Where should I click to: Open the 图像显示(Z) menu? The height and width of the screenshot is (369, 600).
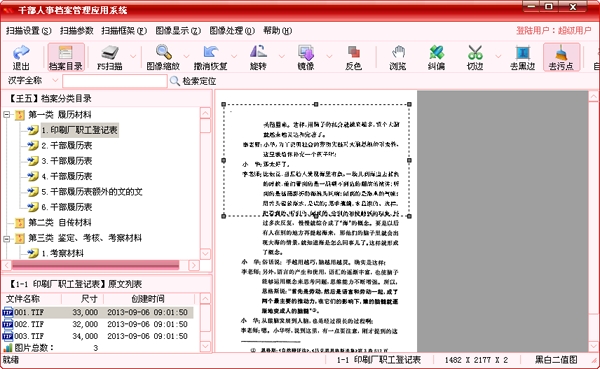(178, 31)
